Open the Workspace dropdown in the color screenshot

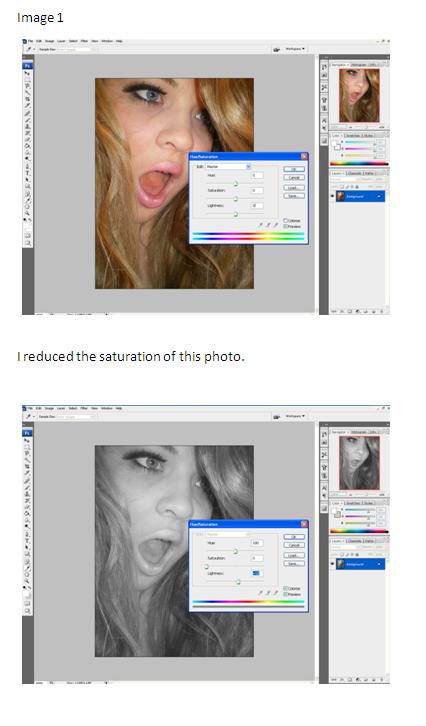295,49
